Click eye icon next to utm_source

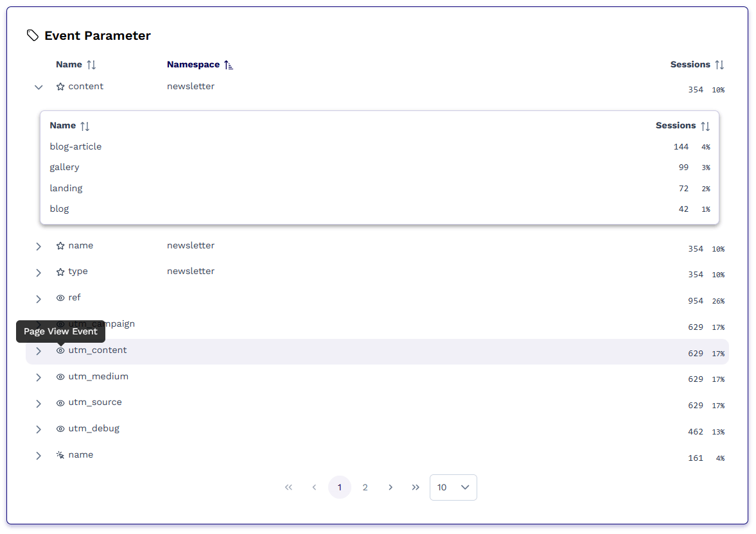[60, 404]
